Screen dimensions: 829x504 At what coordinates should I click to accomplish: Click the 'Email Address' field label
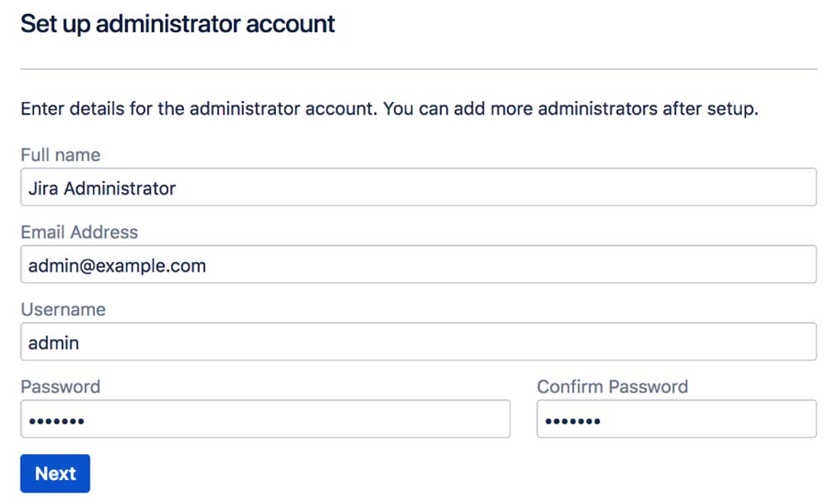point(79,232)
